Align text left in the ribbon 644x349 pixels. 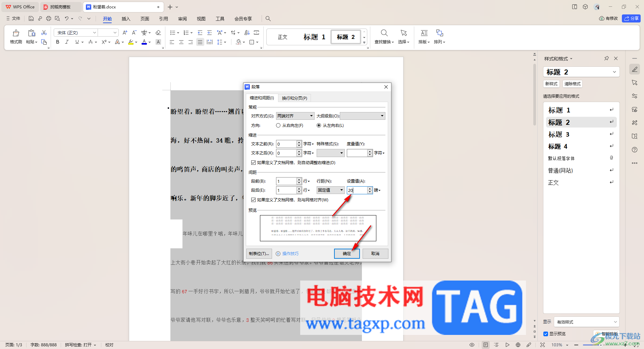click(x=172, y=42)
